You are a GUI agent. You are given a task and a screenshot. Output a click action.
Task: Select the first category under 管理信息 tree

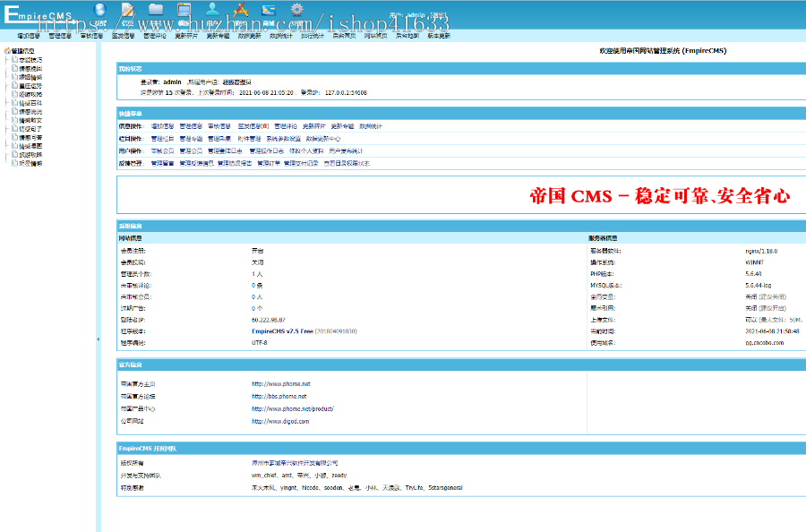coord(30,60)
